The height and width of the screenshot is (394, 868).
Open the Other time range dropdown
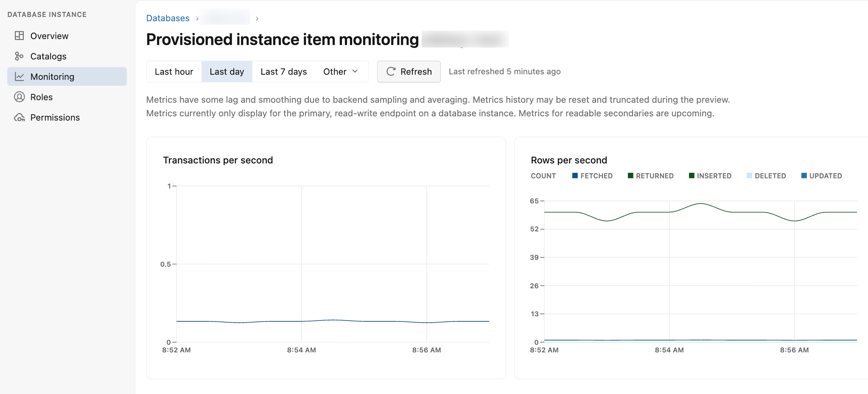341,71
